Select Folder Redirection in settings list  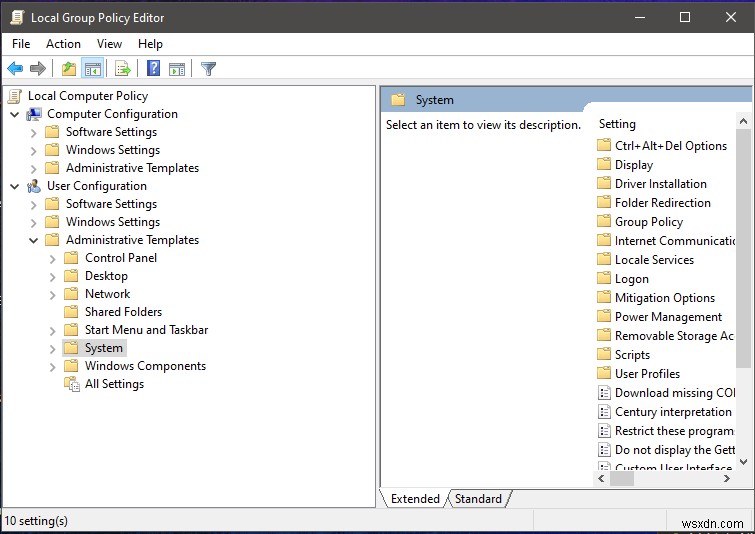tap(663, 203)
